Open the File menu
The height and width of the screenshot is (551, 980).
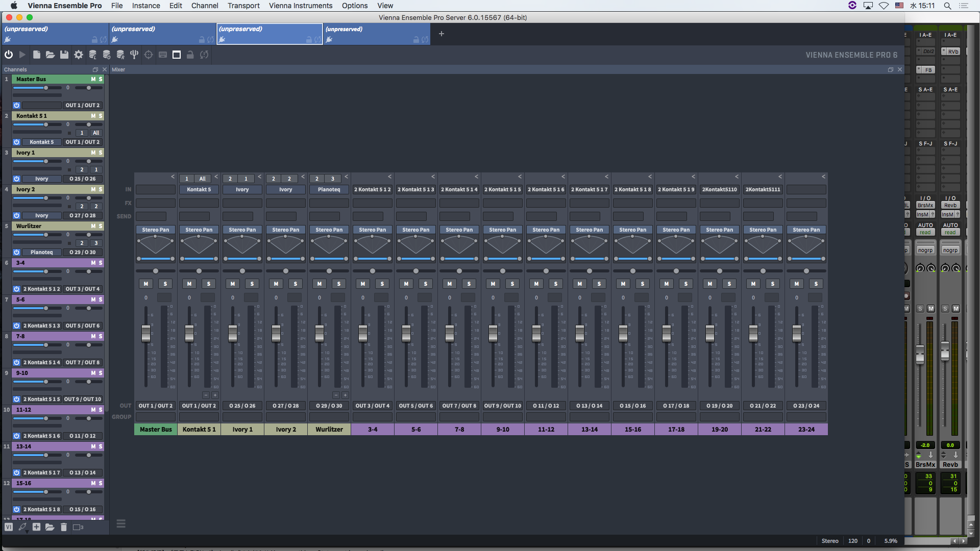[x=117, y=6]
